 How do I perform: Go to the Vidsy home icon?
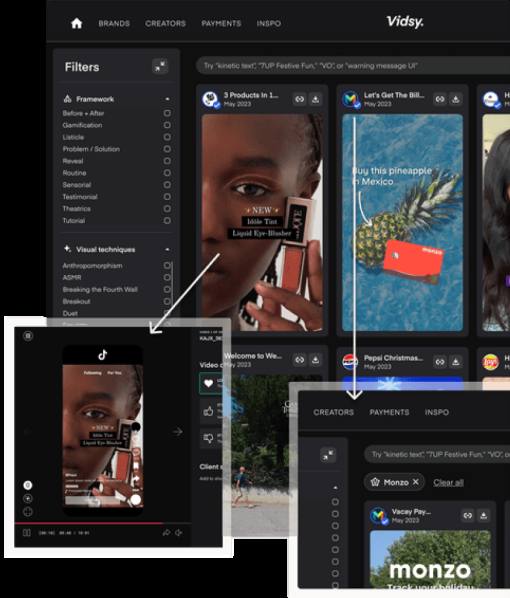[77, 23]
